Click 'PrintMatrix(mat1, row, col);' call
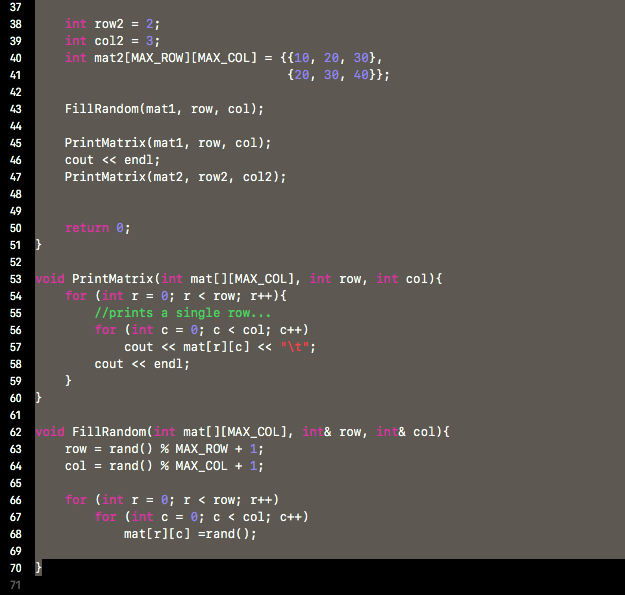Viewport: 625px width, 595px height. (x=168, y=143)
